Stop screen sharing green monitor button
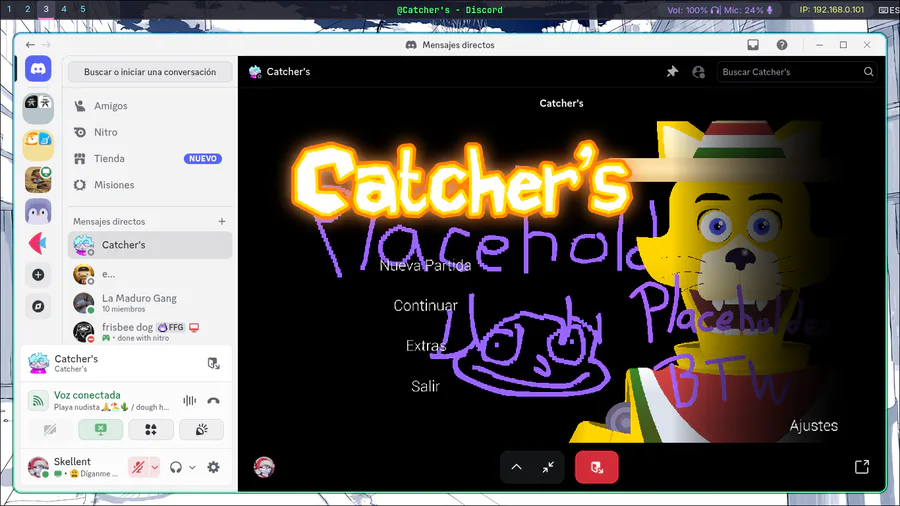This screenshot has width=900, height=506. (100, 430)
